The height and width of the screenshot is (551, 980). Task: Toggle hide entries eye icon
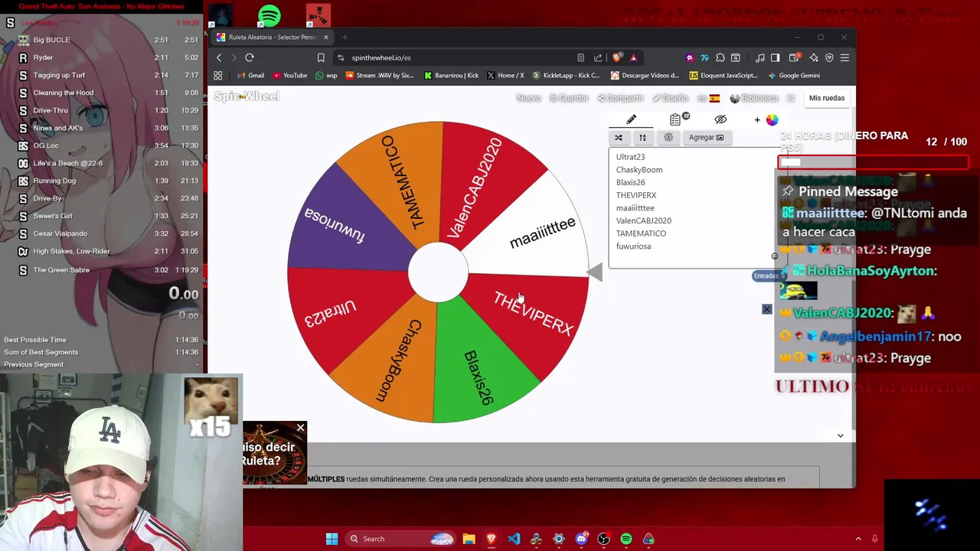click(x=720, y=119)
